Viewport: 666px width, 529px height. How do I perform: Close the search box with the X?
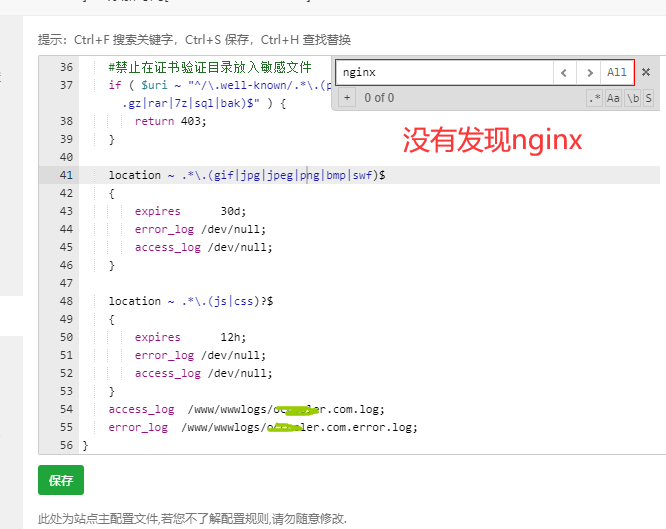tap(646, 72)
